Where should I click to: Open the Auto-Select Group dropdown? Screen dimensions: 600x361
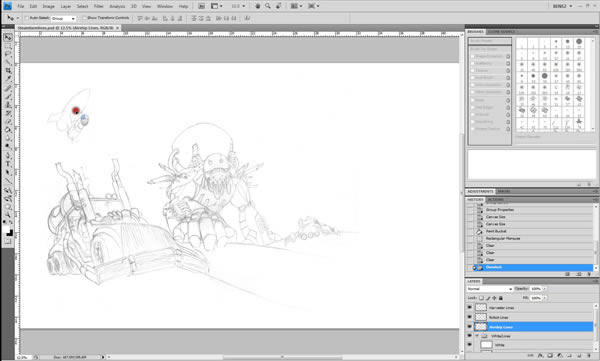(x=63, y=18)
